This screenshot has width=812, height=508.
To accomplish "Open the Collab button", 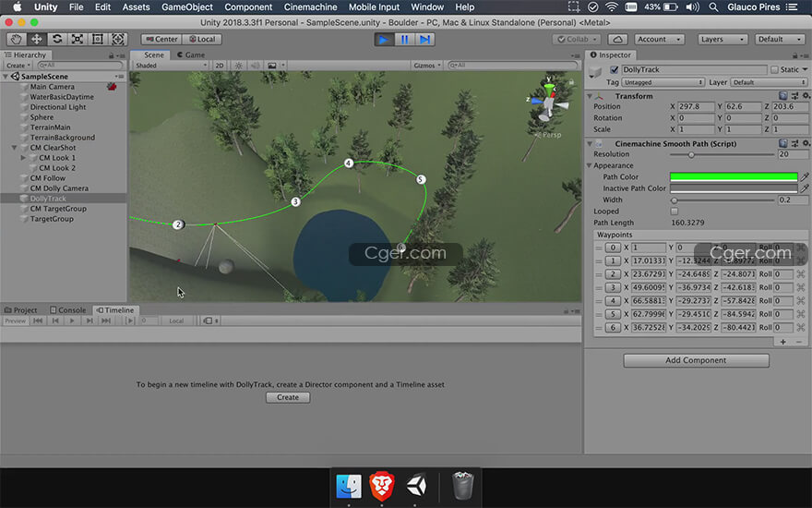I will 577,40.
